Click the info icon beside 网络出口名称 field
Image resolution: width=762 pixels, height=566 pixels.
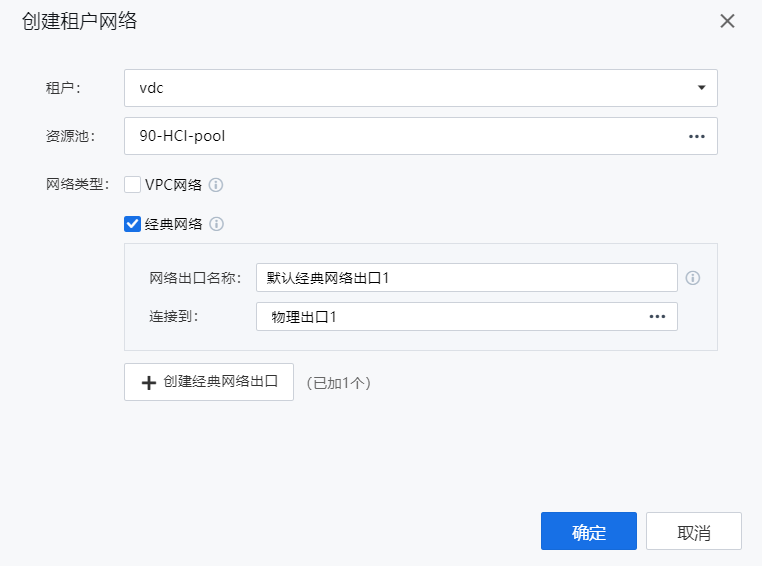pos(693,278)
